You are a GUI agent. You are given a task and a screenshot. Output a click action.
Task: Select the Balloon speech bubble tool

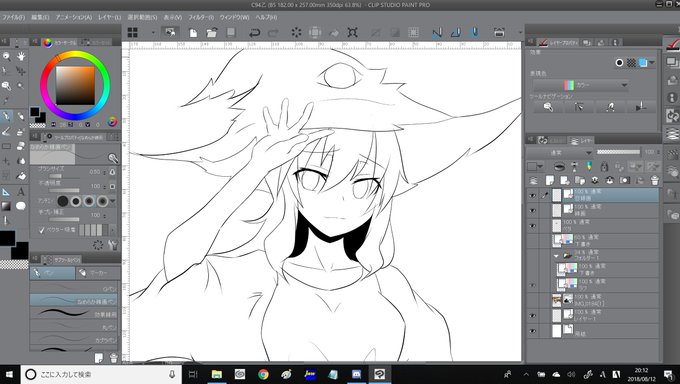[21, 206]
